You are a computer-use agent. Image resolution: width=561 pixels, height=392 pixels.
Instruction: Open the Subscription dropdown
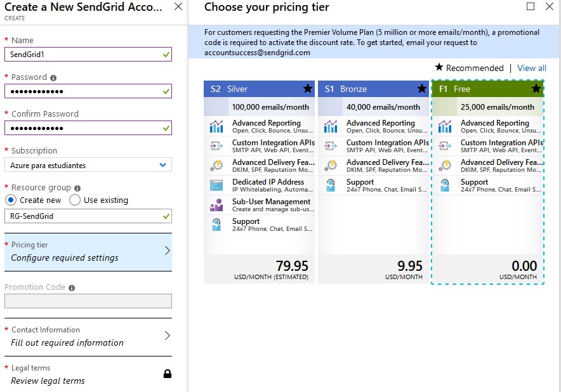click(88, 166)
